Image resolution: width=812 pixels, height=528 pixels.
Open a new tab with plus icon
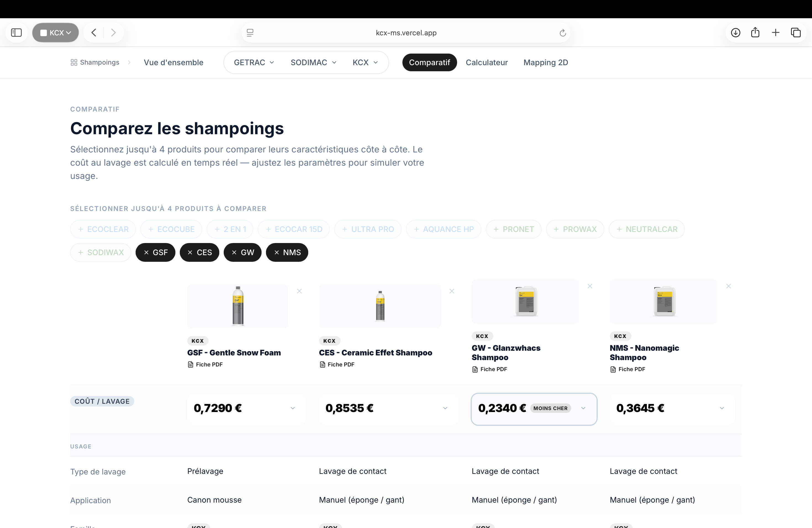776,33
